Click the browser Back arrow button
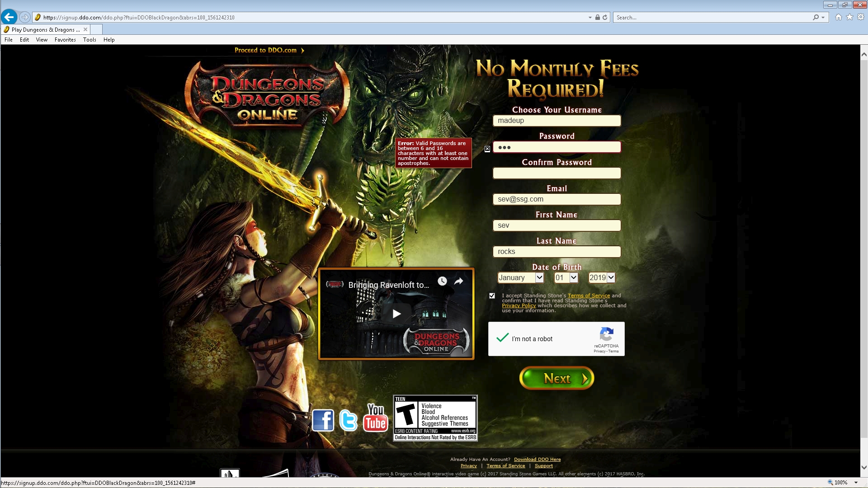Viewport: 868px width, 488px height. click(9, 17)
